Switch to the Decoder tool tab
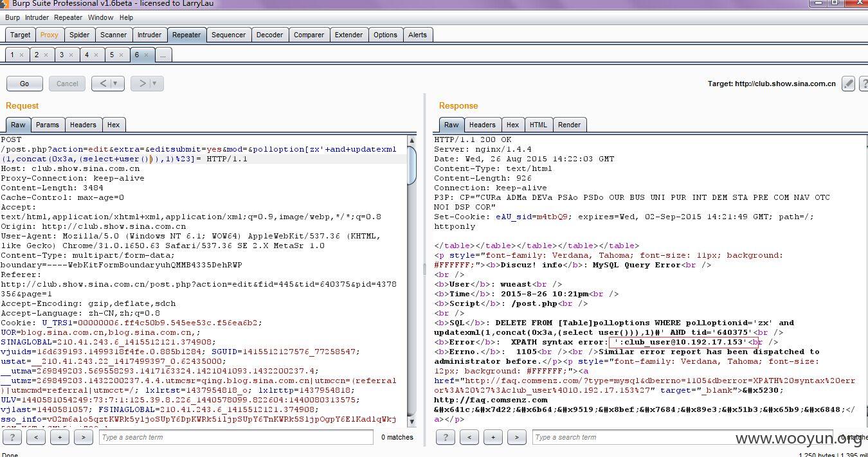Viewport: 868px width, 457px height. (269, 35)
